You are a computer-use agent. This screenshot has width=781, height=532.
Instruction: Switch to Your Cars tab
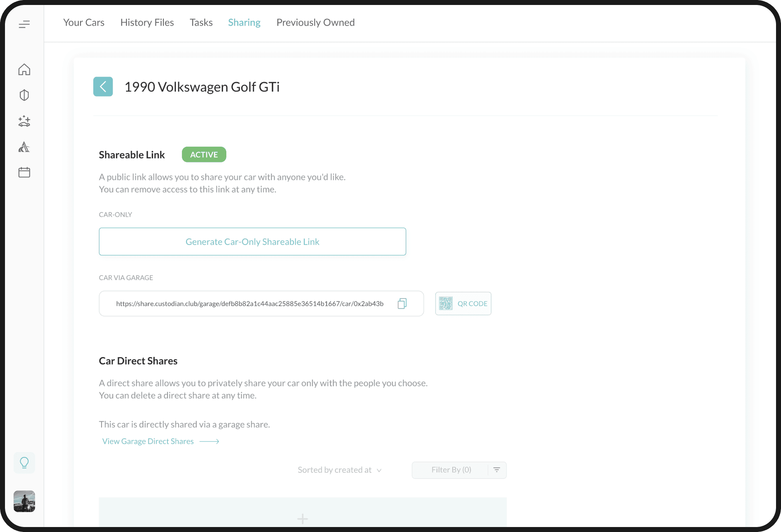tap(84, 22)
